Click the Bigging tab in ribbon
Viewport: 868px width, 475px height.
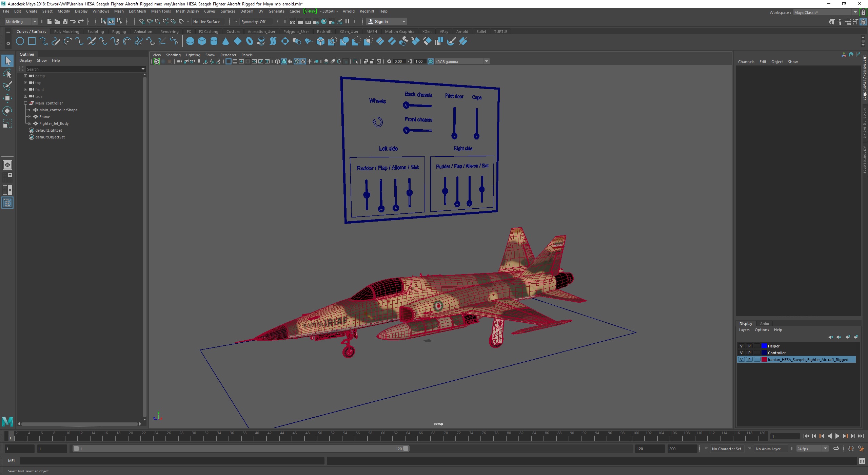(x=119, y=31)
